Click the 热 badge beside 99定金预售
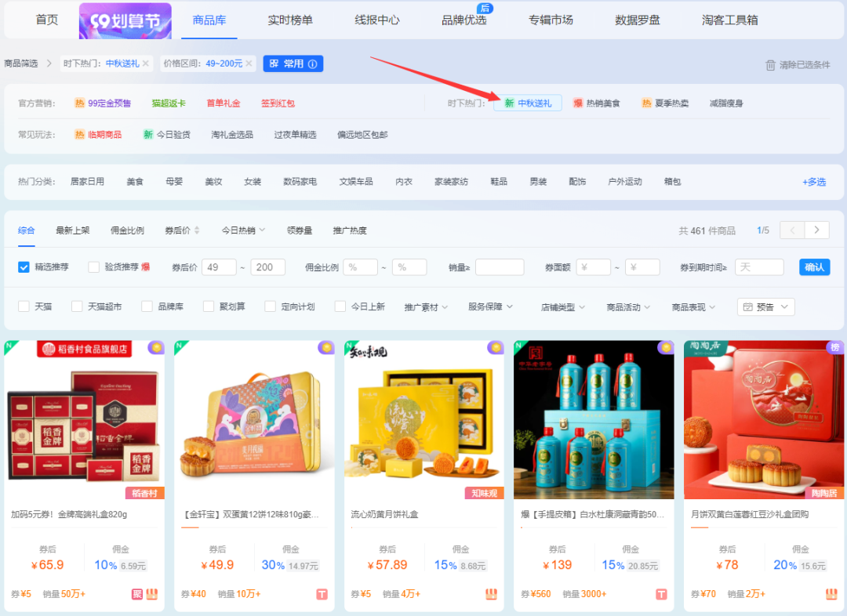The image size is (847, 616). [x=79, y=103]
